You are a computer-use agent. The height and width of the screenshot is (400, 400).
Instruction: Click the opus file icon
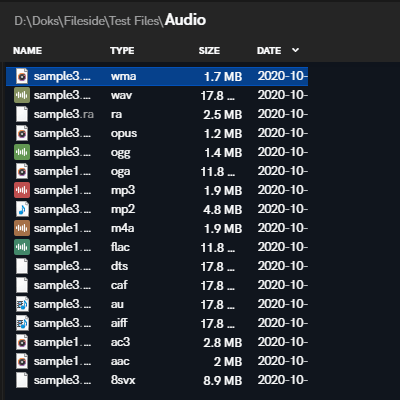(x=22, y=133)
